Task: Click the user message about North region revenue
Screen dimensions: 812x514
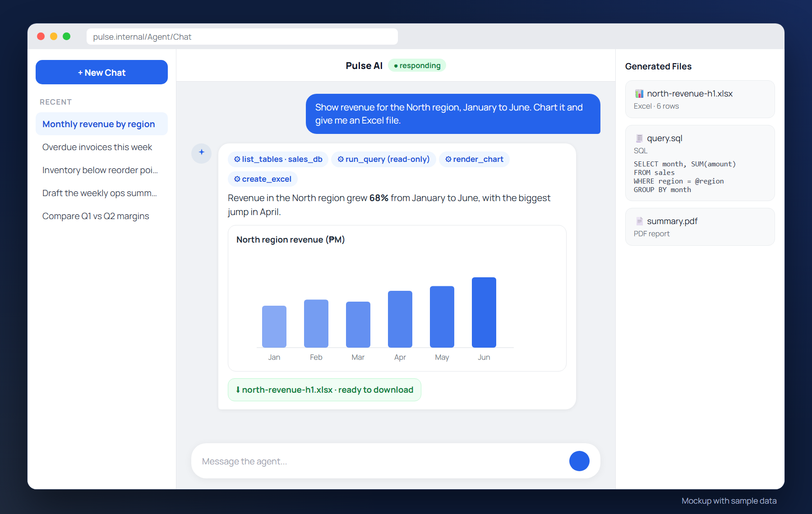Action: (453, 114)
